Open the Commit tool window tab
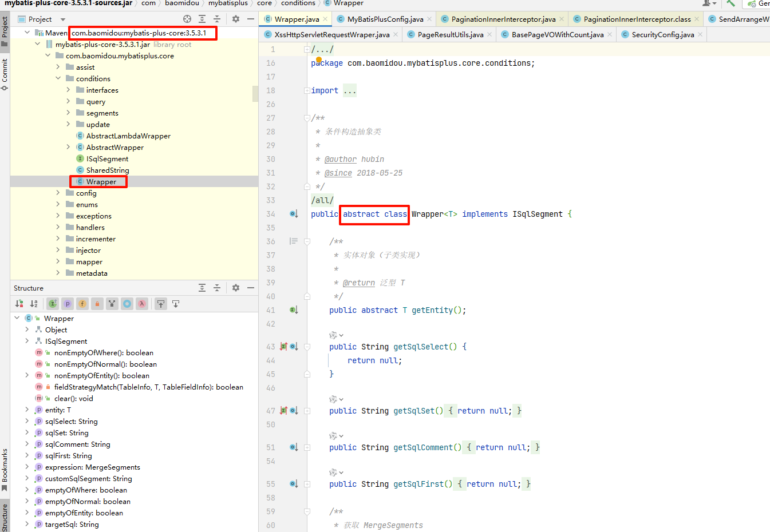770x532 pixels. coord(5,74)
